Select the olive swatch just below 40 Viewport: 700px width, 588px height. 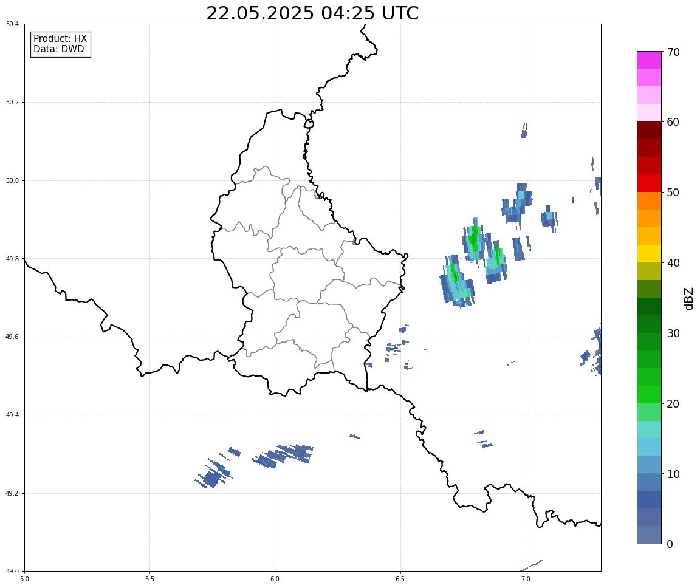(649, 272)
